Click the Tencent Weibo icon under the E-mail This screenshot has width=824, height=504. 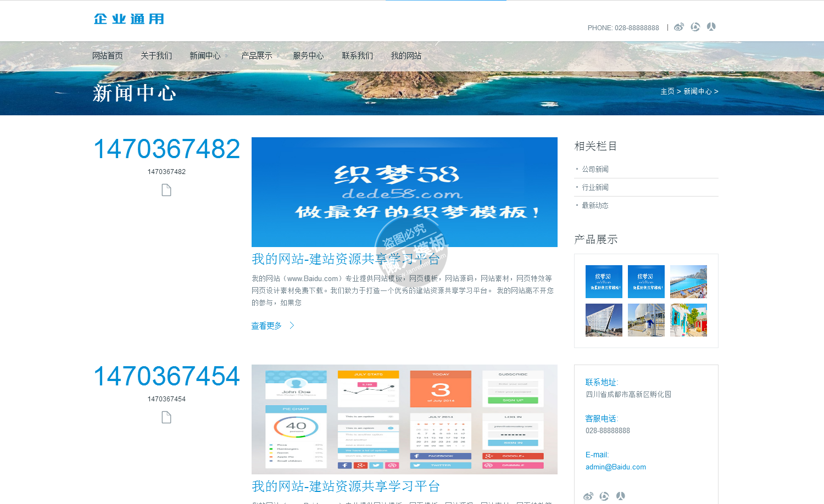coord(604,496)
